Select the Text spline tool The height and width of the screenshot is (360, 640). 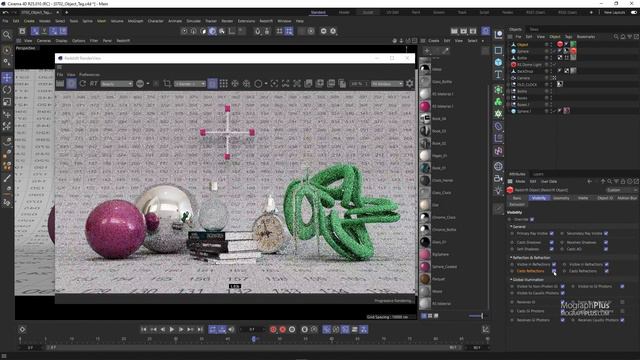(498, 74)
